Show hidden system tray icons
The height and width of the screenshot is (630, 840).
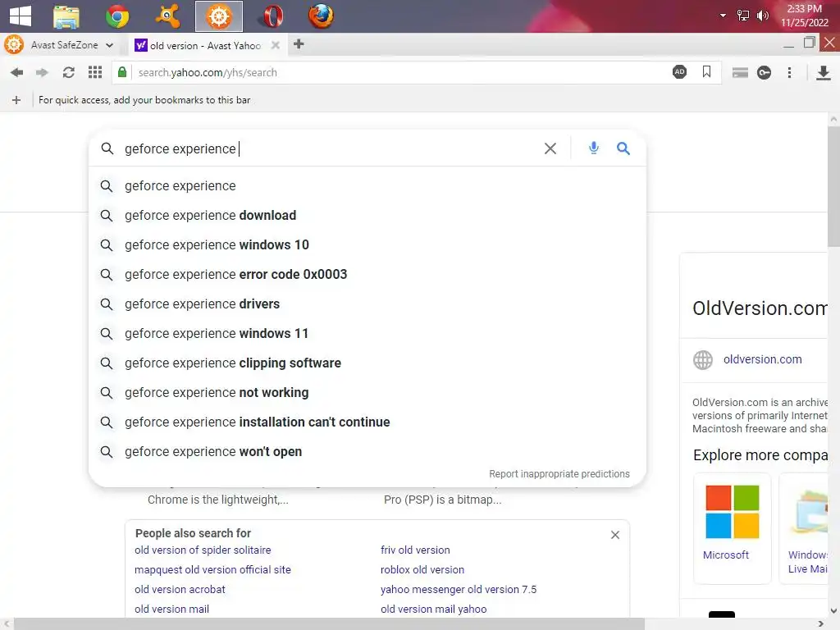(x=723, y=16)
